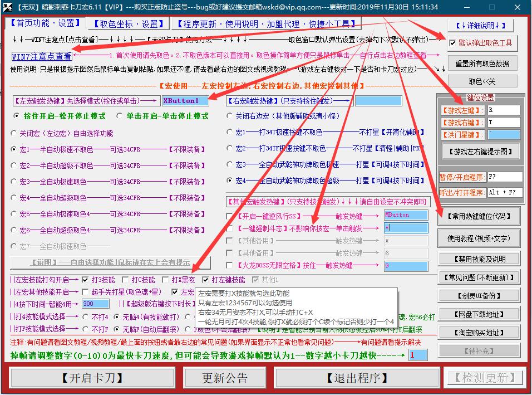532x395 pixels.
Task: Open 使用教程(视频+文字)
Action: click(478, 238)
